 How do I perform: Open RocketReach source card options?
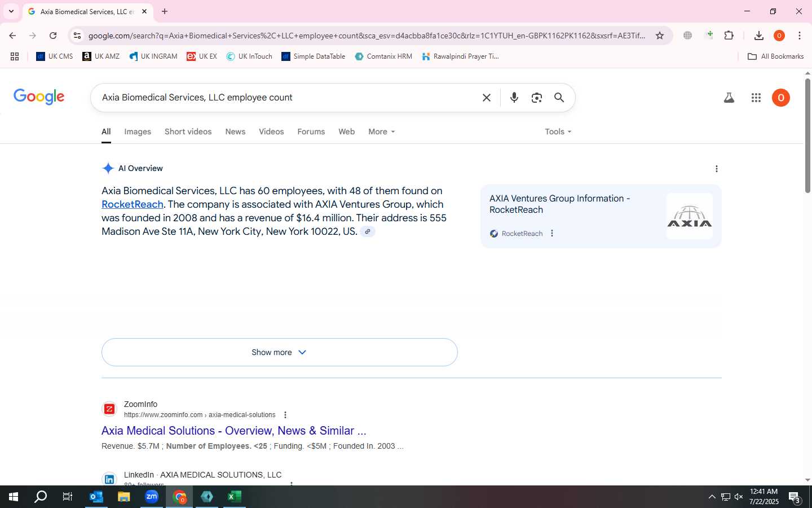tap(552, 233)
